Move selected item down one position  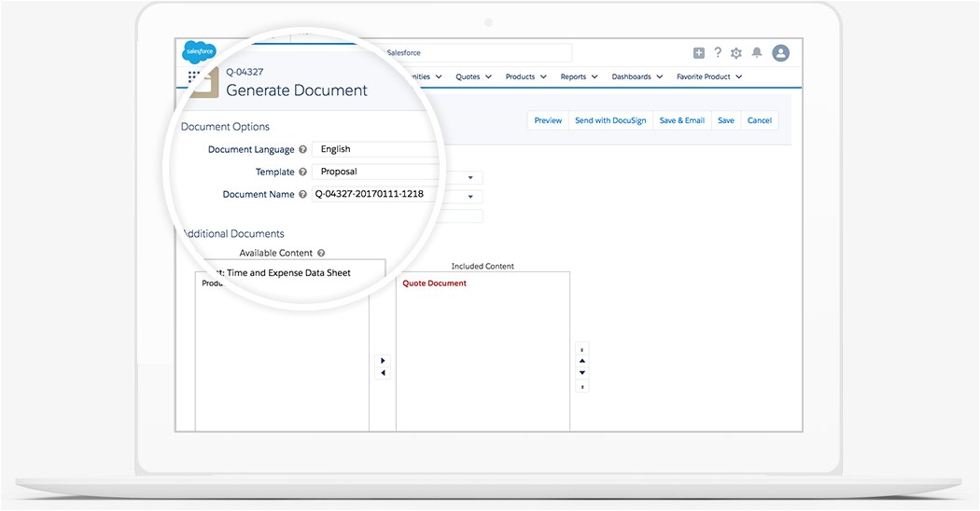tap(582, 373)
